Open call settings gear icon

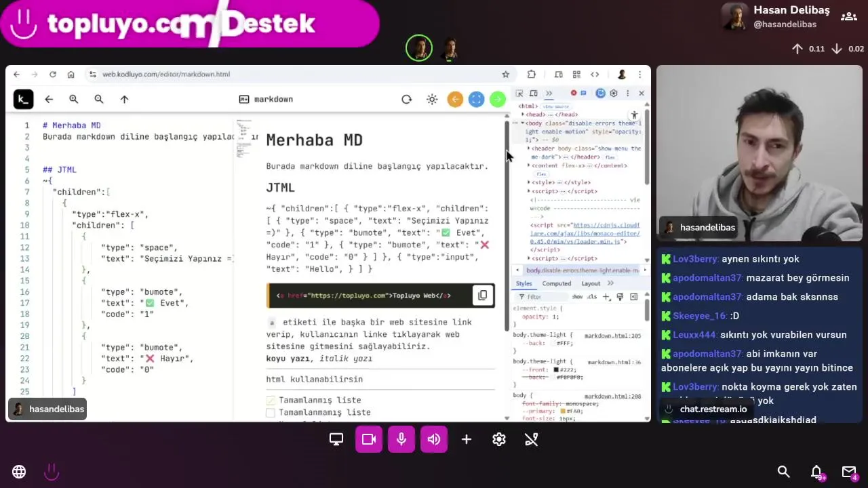pos(499,439)
